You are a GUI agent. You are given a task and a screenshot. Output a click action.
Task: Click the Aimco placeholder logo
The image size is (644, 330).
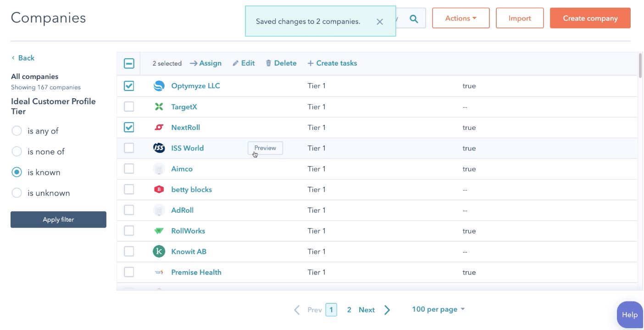(x=159, y=168)
